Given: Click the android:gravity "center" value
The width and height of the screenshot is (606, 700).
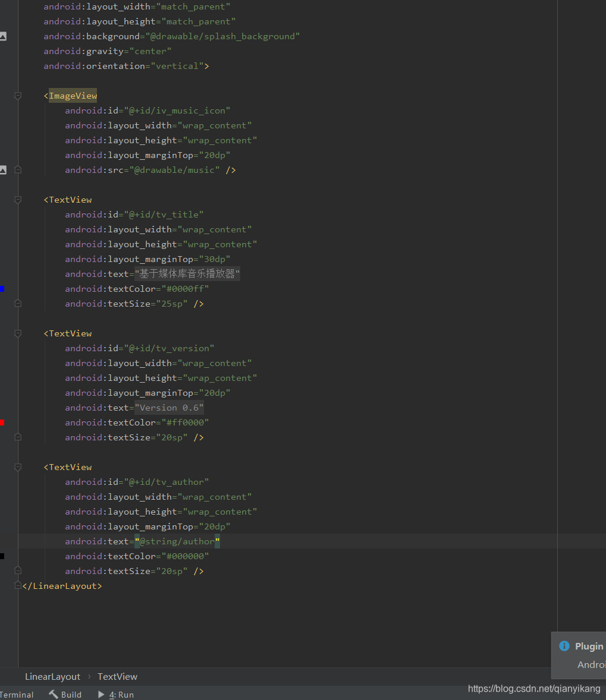Looking at the screenshot, I should pyautogui.click(x=150, y=51).
